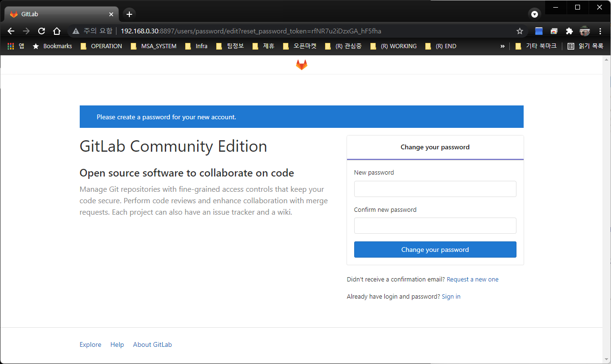Viewport: 611px width, 364px height.
Task: Open the browser home page icon
Action: (x=57, y=31)
